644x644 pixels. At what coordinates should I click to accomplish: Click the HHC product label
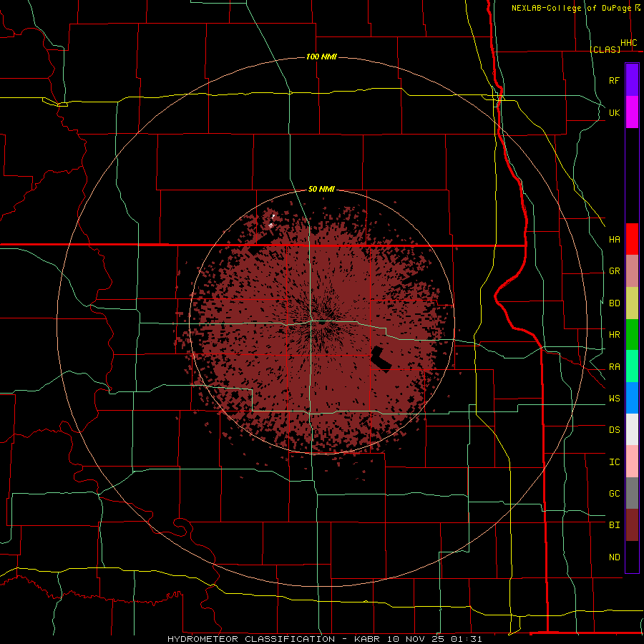coord(628,43)
